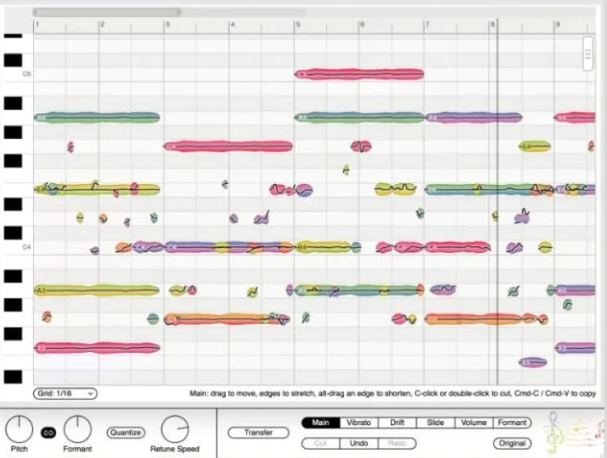
Task: Switch to the Volume tab
Action: click(474, 422)
